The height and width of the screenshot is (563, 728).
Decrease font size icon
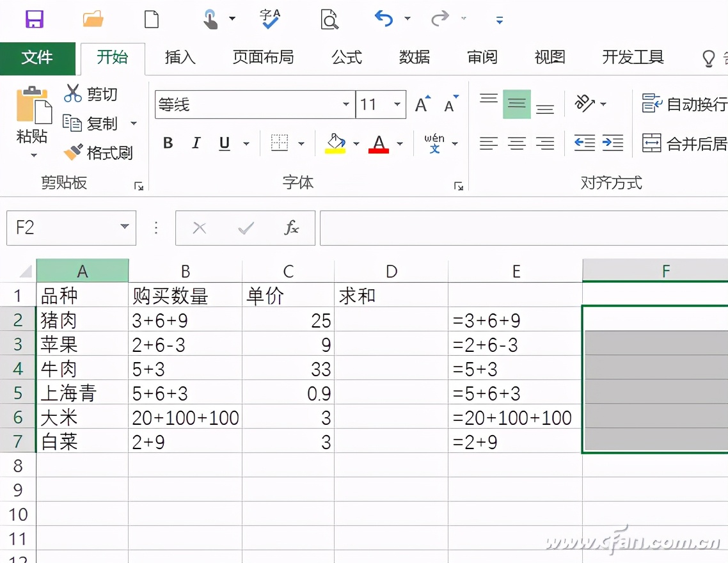point(451,104)
